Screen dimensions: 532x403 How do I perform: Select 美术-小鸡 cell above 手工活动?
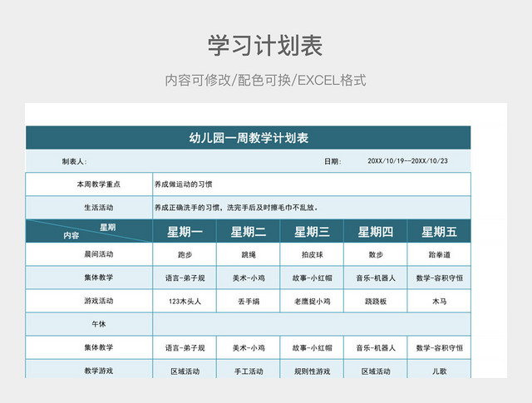point(249,347)
